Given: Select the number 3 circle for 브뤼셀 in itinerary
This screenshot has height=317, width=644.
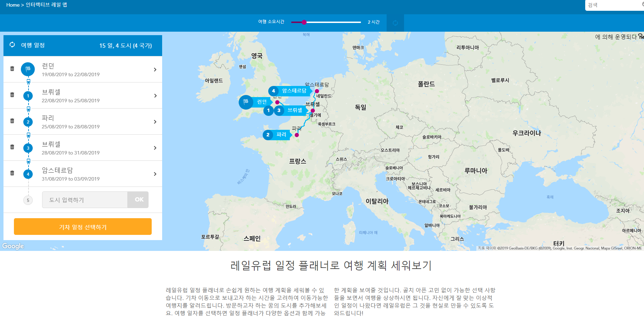Looking at the screenshot, I should click(28, 148).
